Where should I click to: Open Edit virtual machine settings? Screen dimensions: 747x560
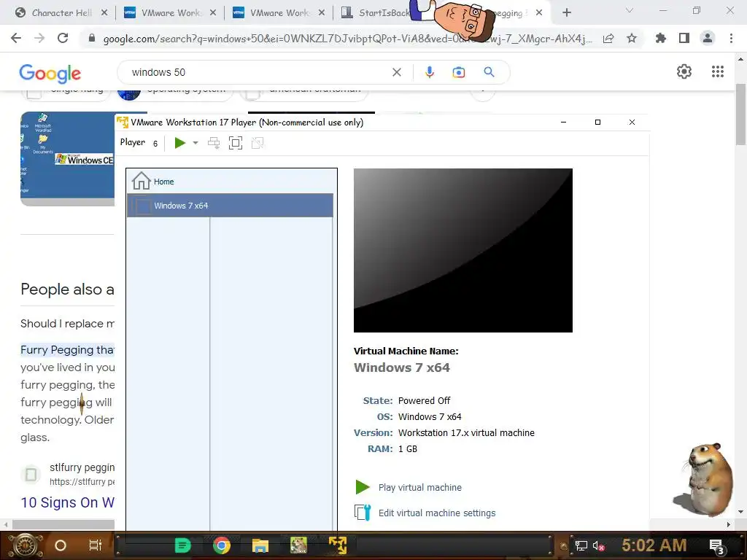(x=437, y=513)
